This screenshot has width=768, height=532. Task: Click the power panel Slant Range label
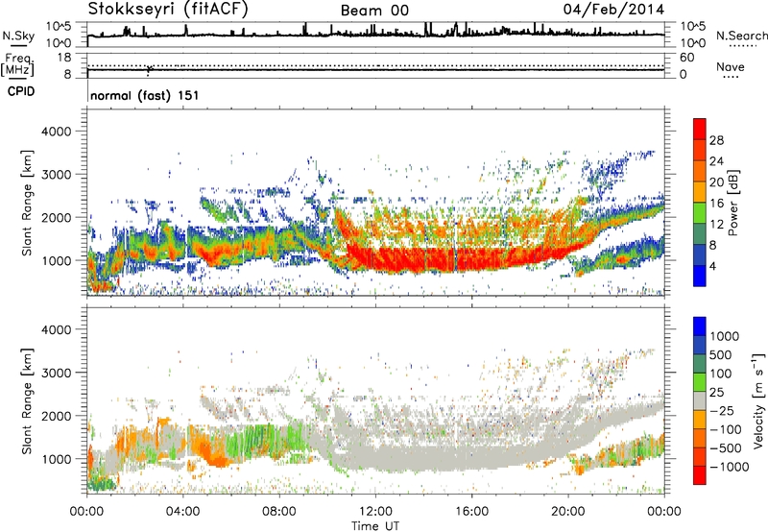click(27, 203)
